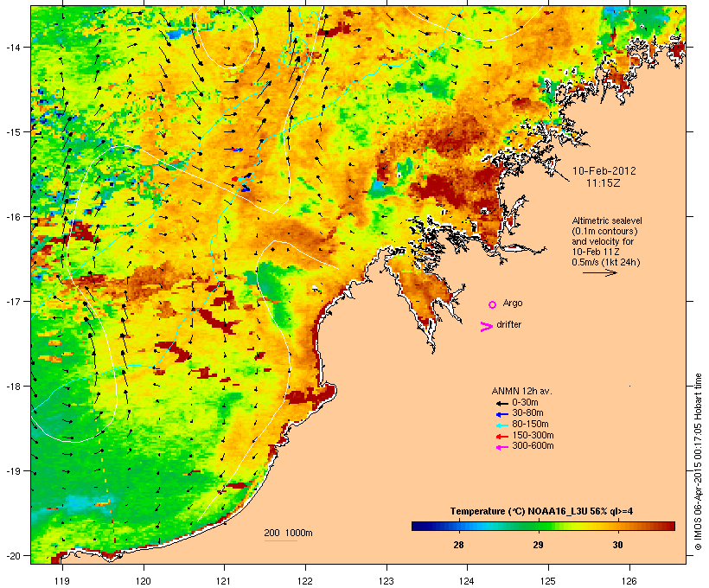
Task: Click the color bar tick label 30
Action: click(x=617, y=545)
